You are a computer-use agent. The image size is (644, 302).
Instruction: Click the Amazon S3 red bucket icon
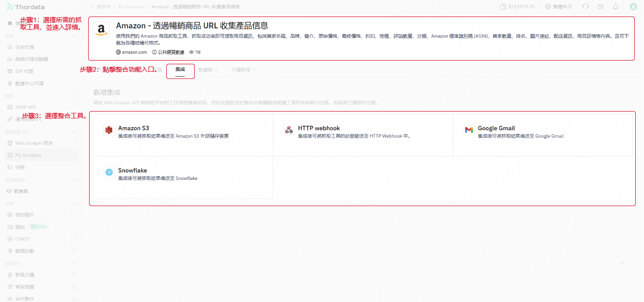coord(109,130)
